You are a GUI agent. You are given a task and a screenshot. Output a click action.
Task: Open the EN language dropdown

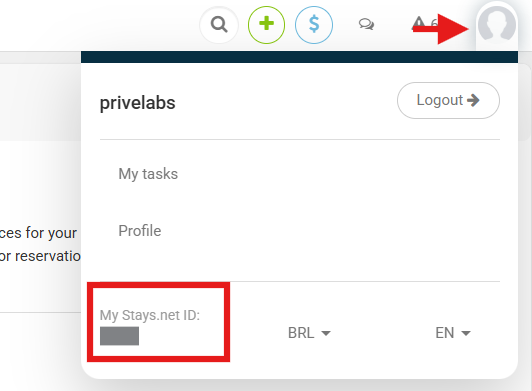[x=453, y=333]
